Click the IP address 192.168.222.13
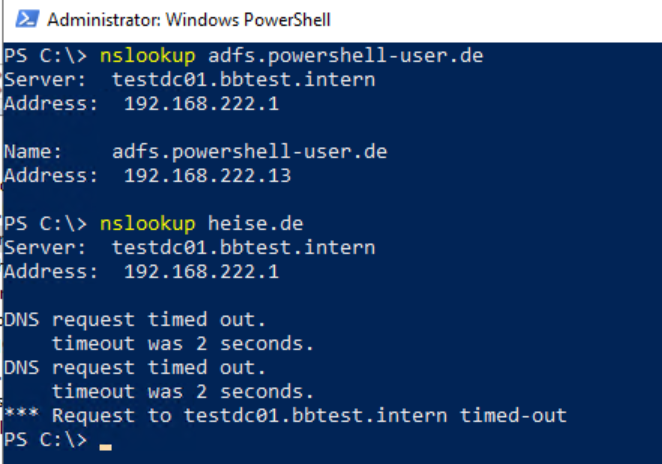Screen dimensions: 662x464 207,176
